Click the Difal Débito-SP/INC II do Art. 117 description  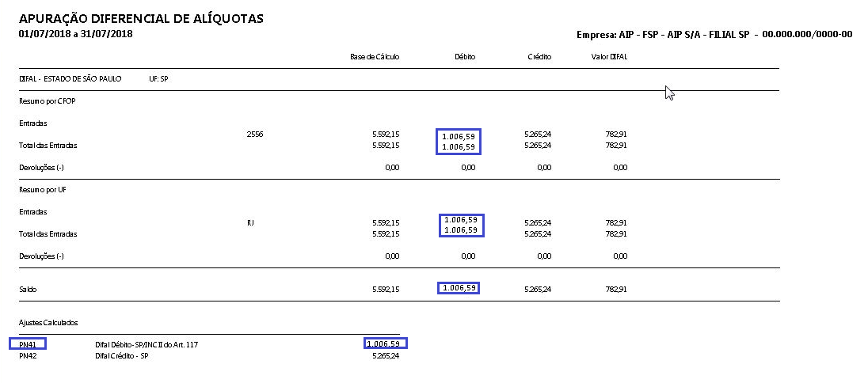tap(146, 345)
